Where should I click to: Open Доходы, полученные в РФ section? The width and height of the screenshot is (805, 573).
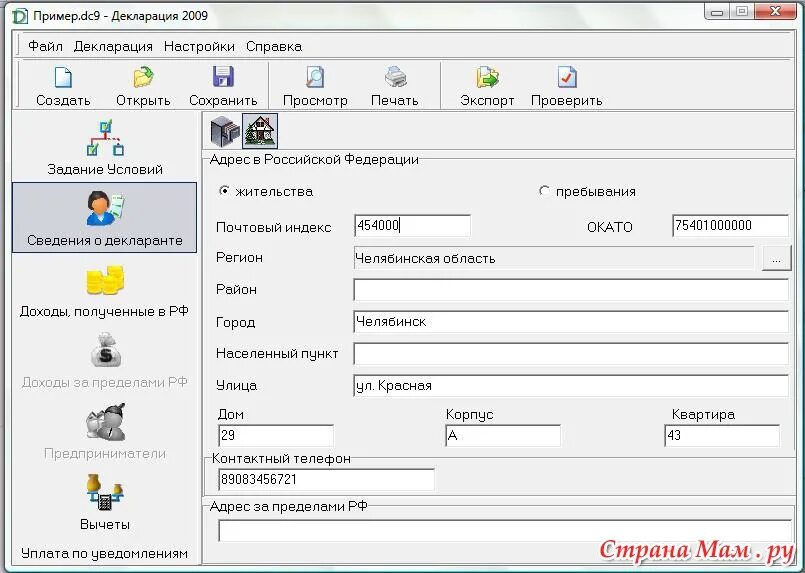tap(105, 291)
